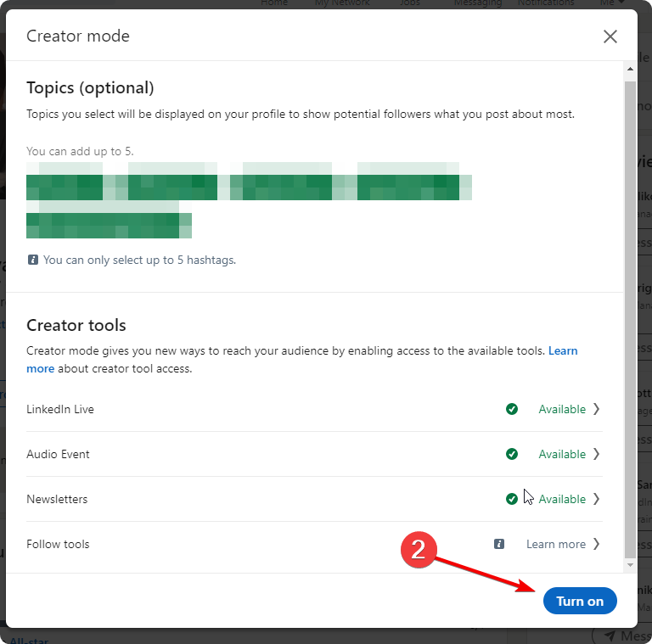Open Newsletters details via chevron
The width and height of the screenshot is (652, 644).
tap(596, 499)
